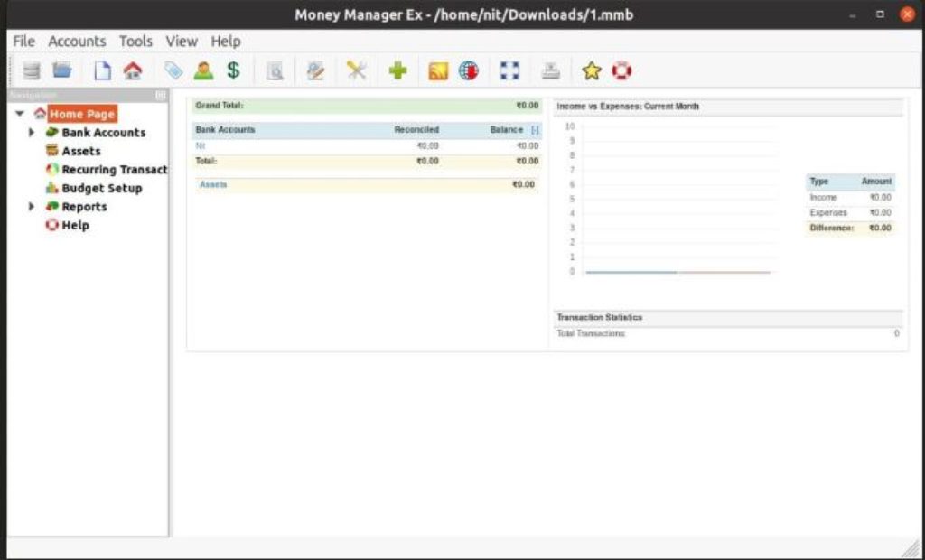Click the 'Total:' row label
Image resolution: width=925 pixels, height=560 pixels.
click(x=206, y=161)
